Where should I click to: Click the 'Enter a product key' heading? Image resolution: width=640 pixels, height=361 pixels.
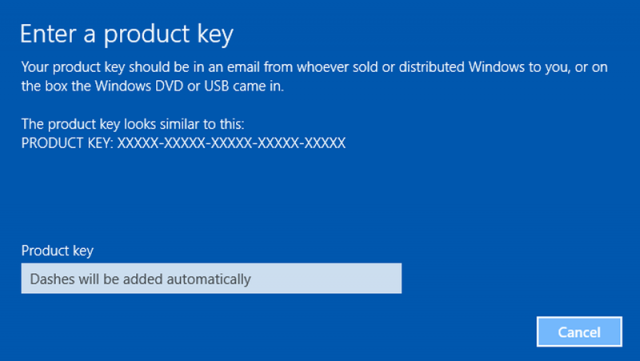127,33
